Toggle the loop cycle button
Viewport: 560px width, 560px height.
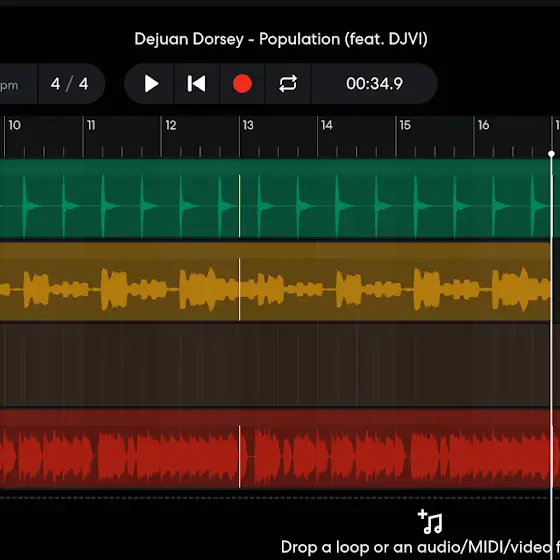pyautogui.click(x=288, y=84)
